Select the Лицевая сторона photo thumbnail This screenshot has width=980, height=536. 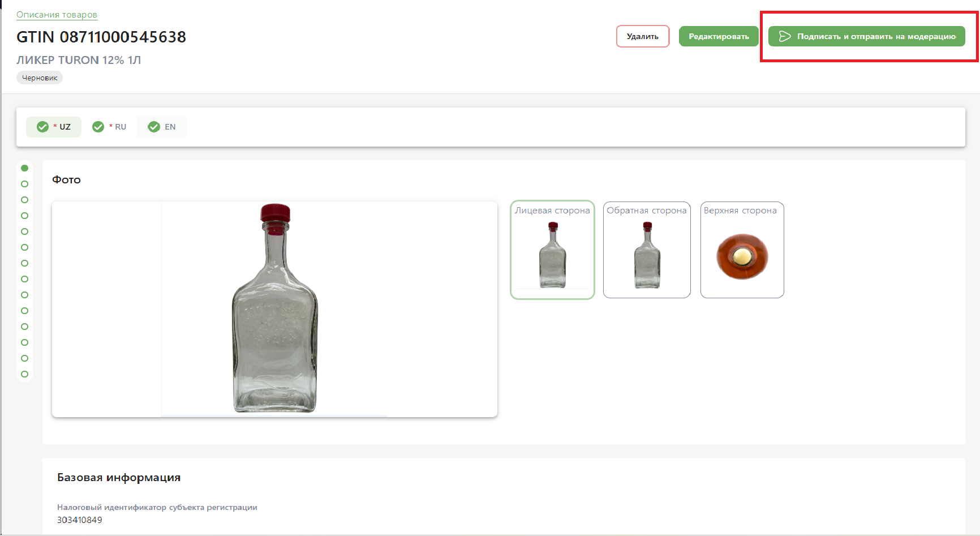[552, 250]
